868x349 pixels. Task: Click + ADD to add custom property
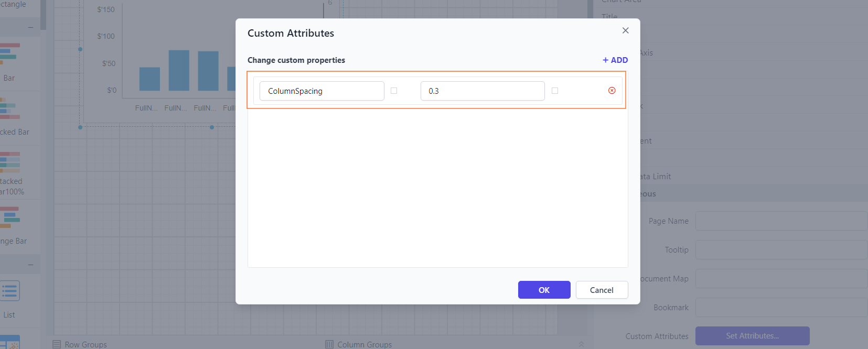615,60
